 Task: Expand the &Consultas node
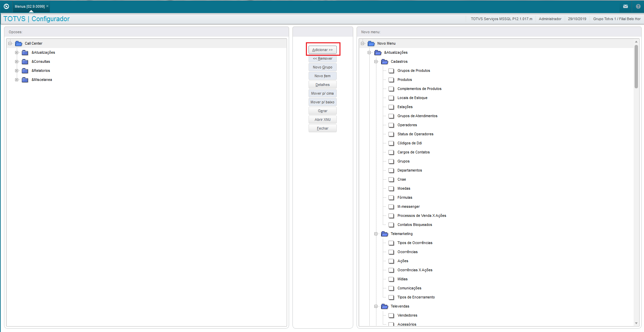(17, 61)
